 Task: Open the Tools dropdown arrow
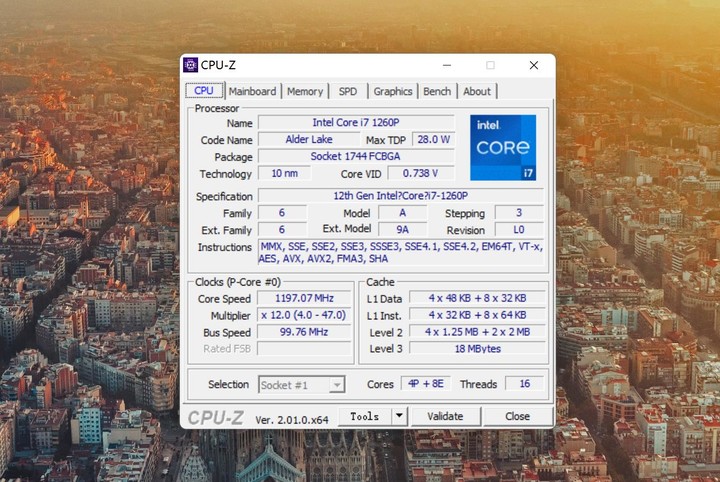399,416
